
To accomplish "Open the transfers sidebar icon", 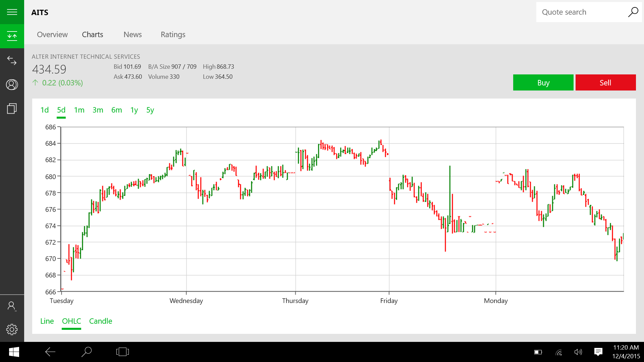I will pos(12,61).
